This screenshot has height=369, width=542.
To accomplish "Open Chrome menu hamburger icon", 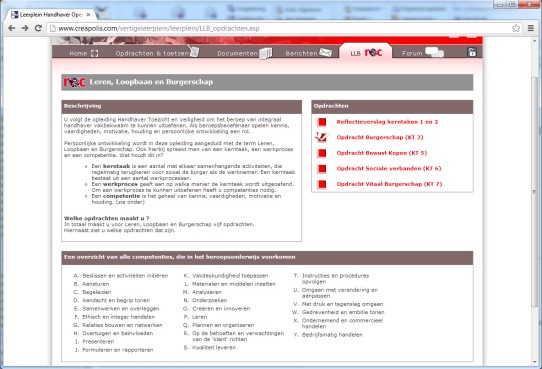I will (531, 28).
